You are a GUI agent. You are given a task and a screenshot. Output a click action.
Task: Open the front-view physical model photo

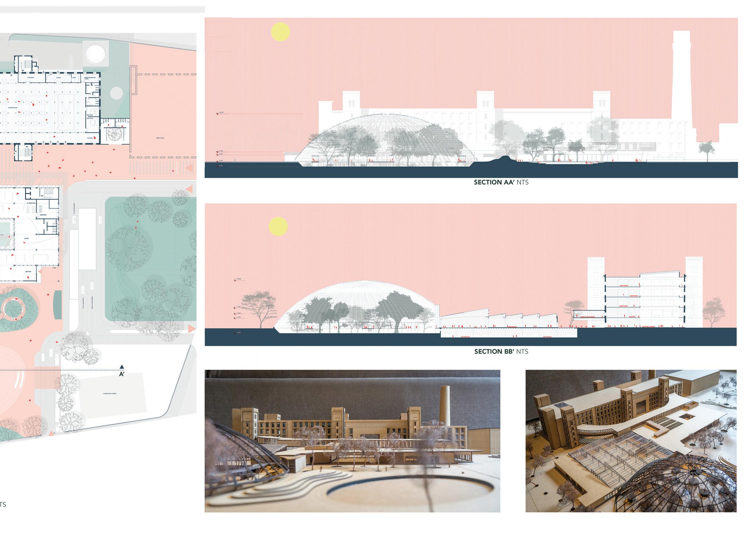[352, 441]
